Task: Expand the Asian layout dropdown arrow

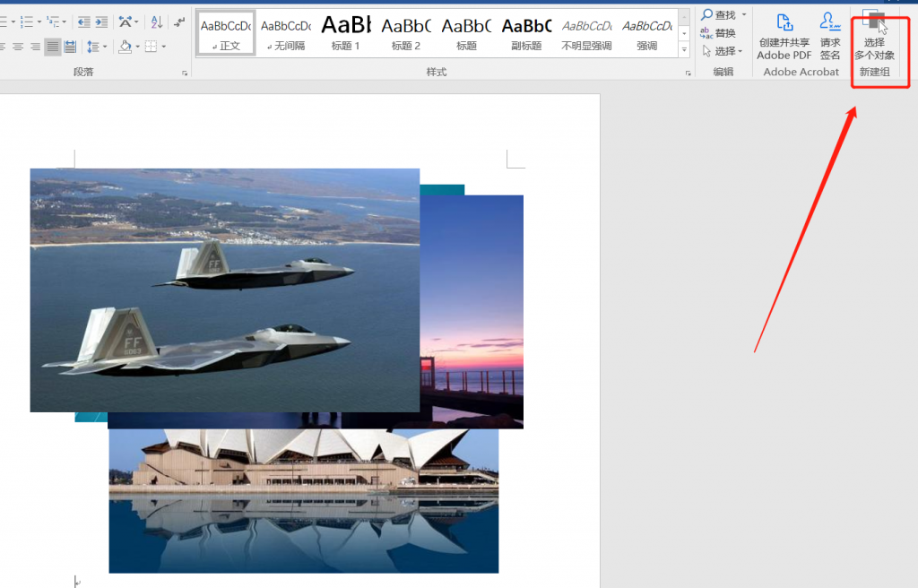Action: pos(136,22)
